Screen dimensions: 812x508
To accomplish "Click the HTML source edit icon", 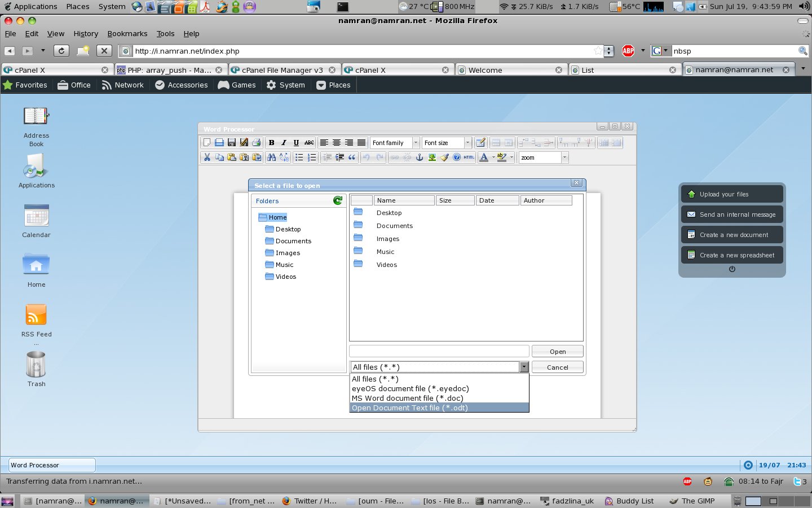I will click(469, 157).
